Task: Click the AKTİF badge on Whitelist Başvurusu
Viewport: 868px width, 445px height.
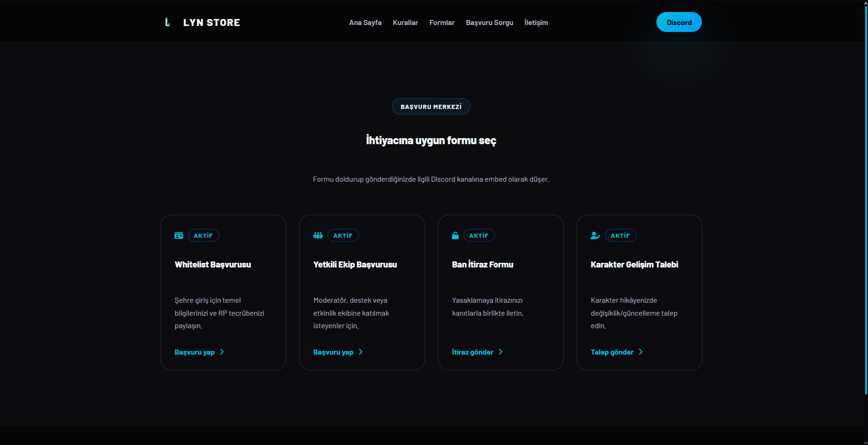Action: click(x=203, y=235)
